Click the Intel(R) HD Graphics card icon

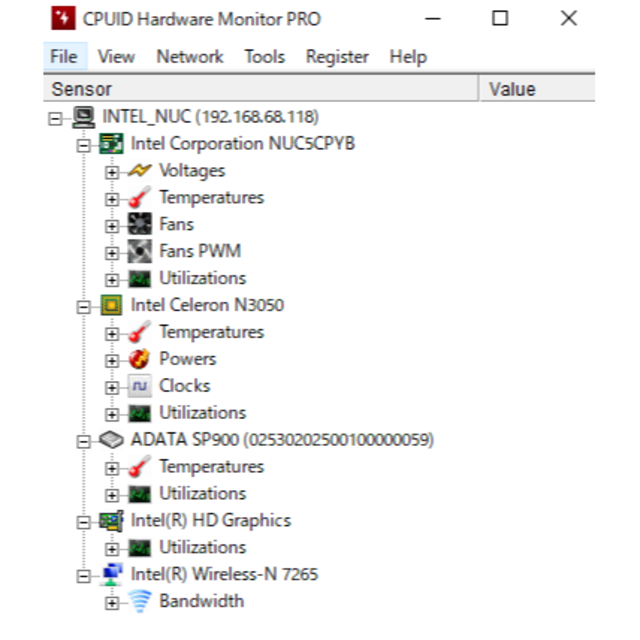coord(111,521)
